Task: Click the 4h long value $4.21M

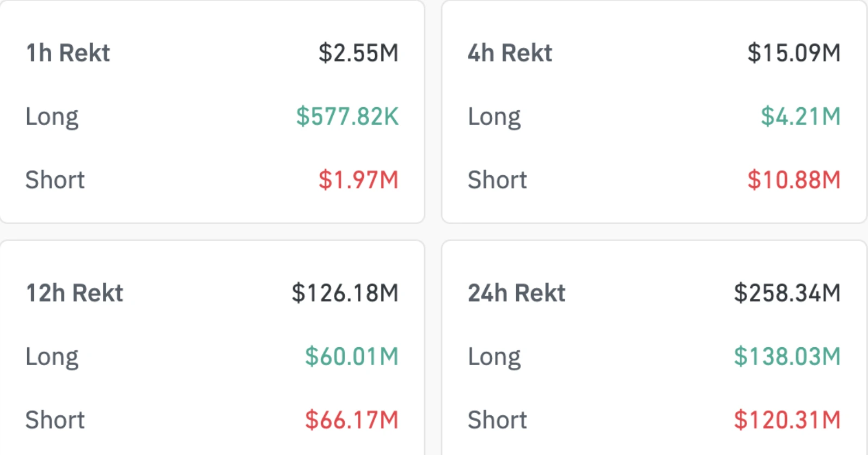Action: point(800,116)
